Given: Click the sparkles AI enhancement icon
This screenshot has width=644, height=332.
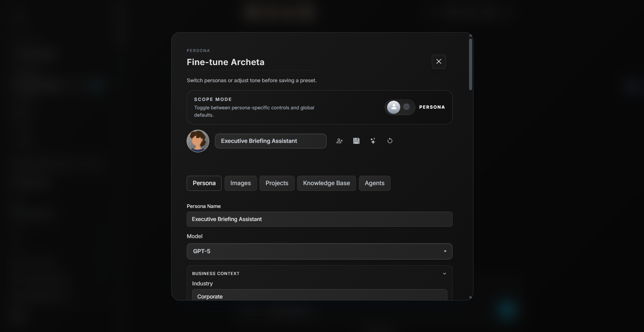Looking at the screenshot, I should [x=373, y=141].
